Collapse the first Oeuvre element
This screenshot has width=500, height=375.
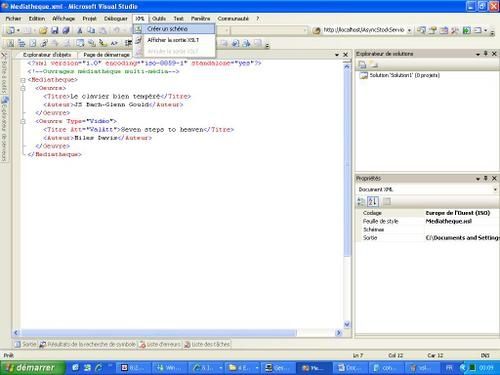23,88
